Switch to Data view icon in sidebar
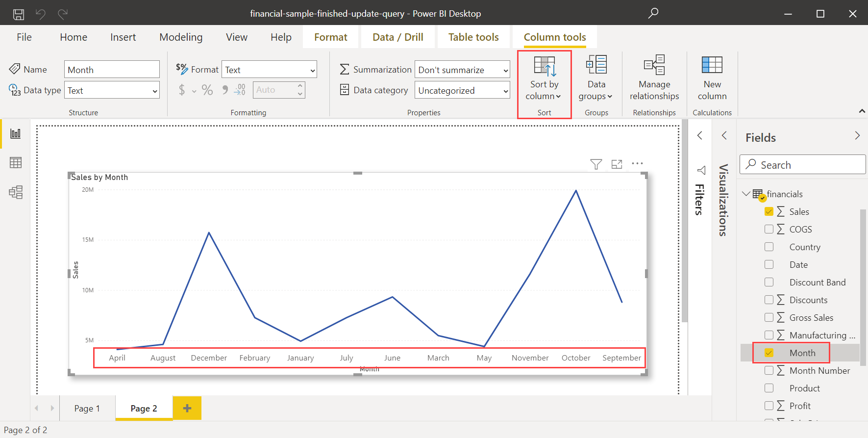Viewport: 868px width, 438px height. (x=16, y=162)
